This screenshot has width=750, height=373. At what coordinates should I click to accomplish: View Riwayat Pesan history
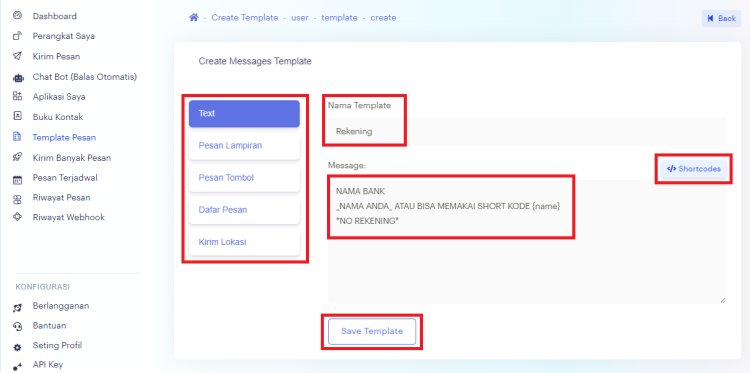click(61, 197)
